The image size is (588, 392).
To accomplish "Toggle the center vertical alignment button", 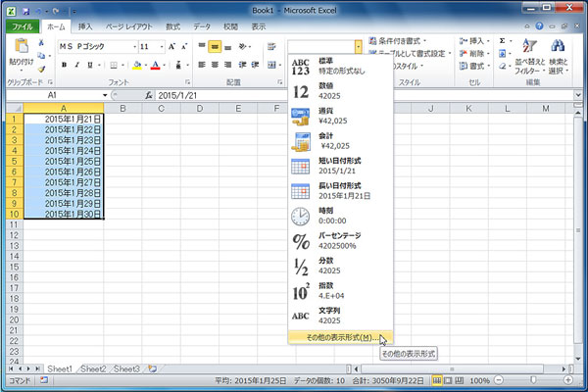I will 216,46.
